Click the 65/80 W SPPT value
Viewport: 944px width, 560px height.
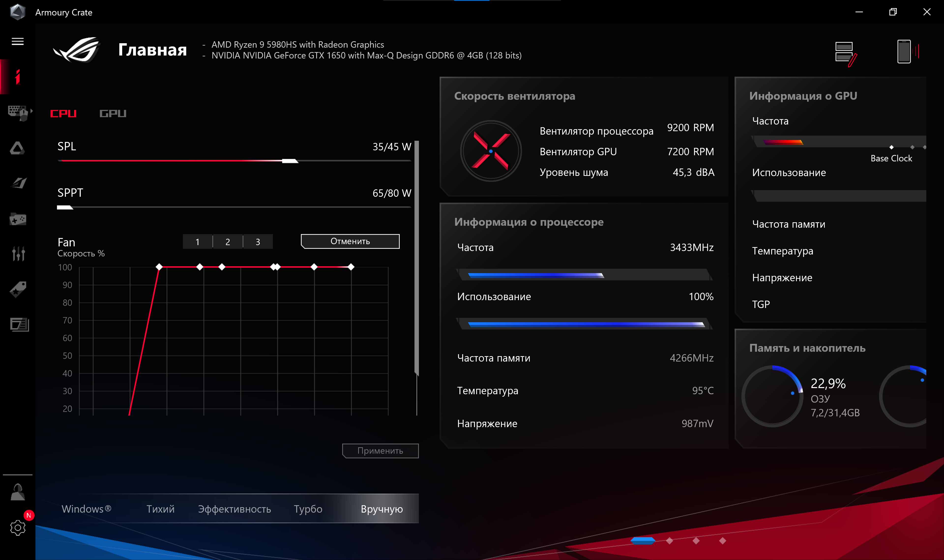pos(392,193)
